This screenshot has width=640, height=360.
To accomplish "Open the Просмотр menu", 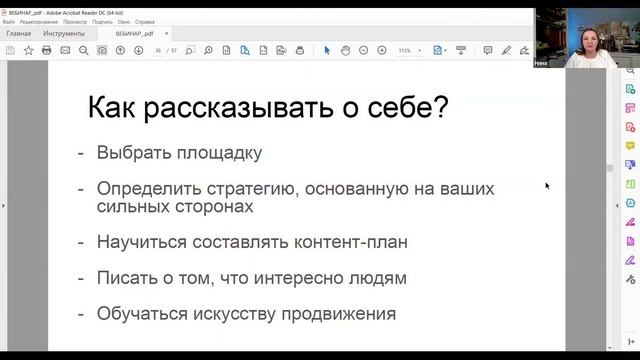I will click(75, 22).
